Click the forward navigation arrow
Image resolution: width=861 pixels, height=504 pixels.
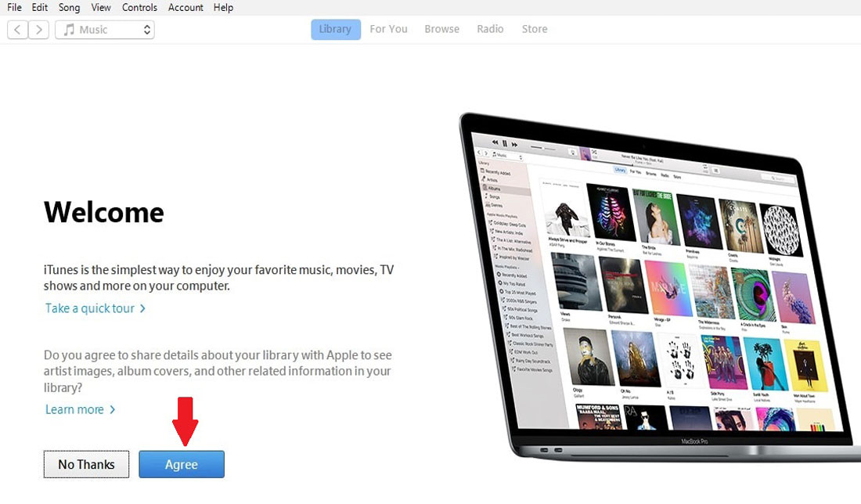pyautogui.click(x=39, y=29)
